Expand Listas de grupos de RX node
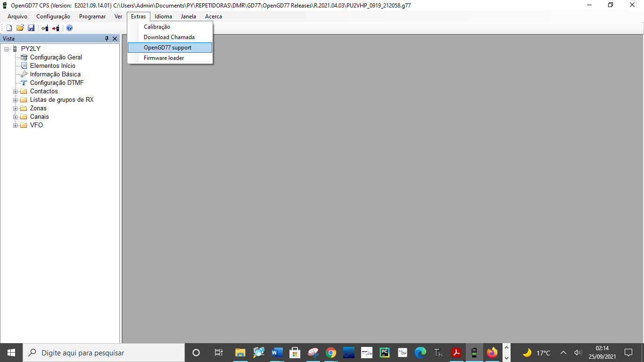 pyautogui.click(x=16, y=100)
